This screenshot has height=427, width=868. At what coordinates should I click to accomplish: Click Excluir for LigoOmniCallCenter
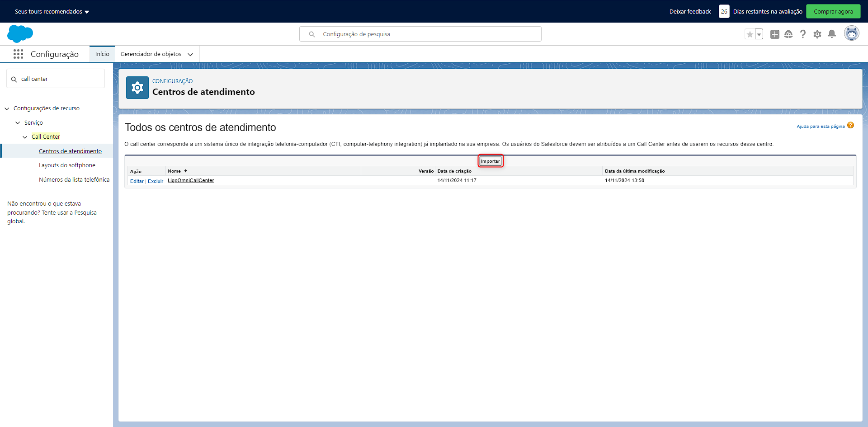[x=156, y=181]
